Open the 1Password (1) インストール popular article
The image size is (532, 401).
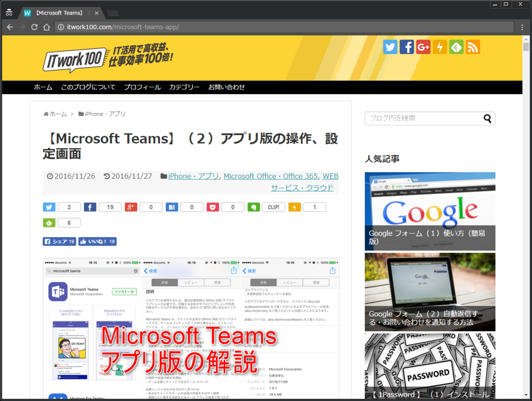[x=430, y=366]
